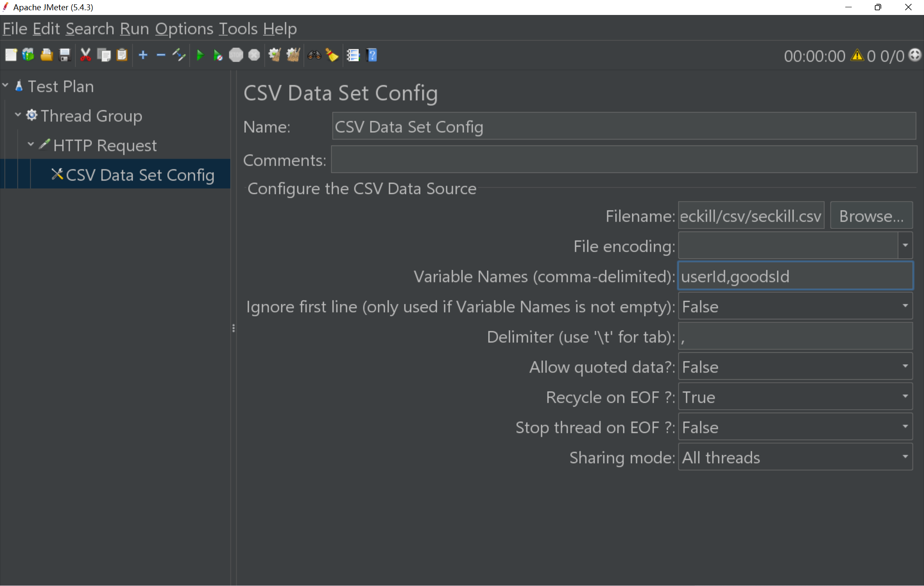This screenshot has height=586, width=924.
Task: Click the Help question mark icon
Action: (x=372, y=55)
